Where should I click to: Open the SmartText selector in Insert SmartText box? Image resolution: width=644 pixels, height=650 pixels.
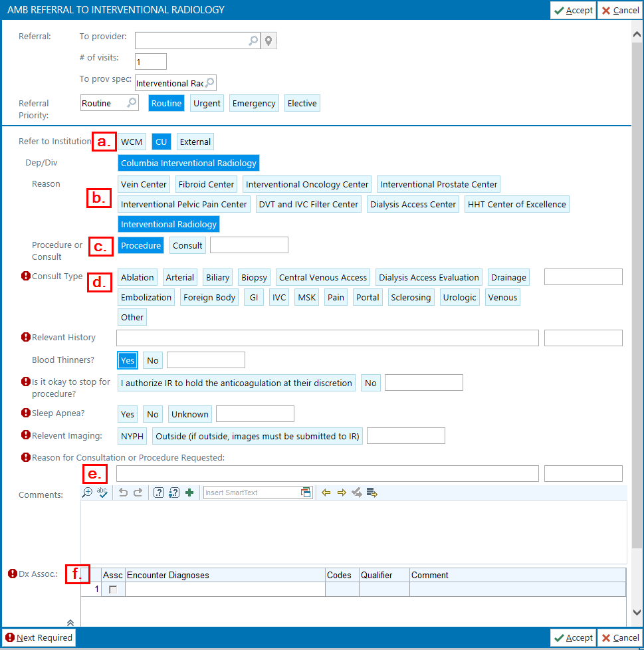306,492
